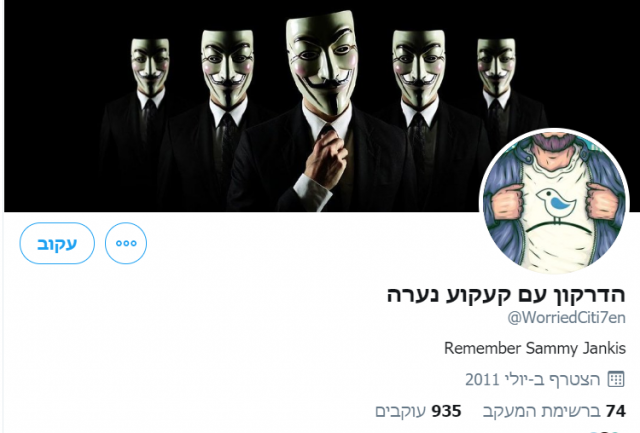Screen dimensions: 640x433
Task: Click the הצטרף ב-יולי 2011 join date
Action: pyautogui.click(x=533, y=379)
